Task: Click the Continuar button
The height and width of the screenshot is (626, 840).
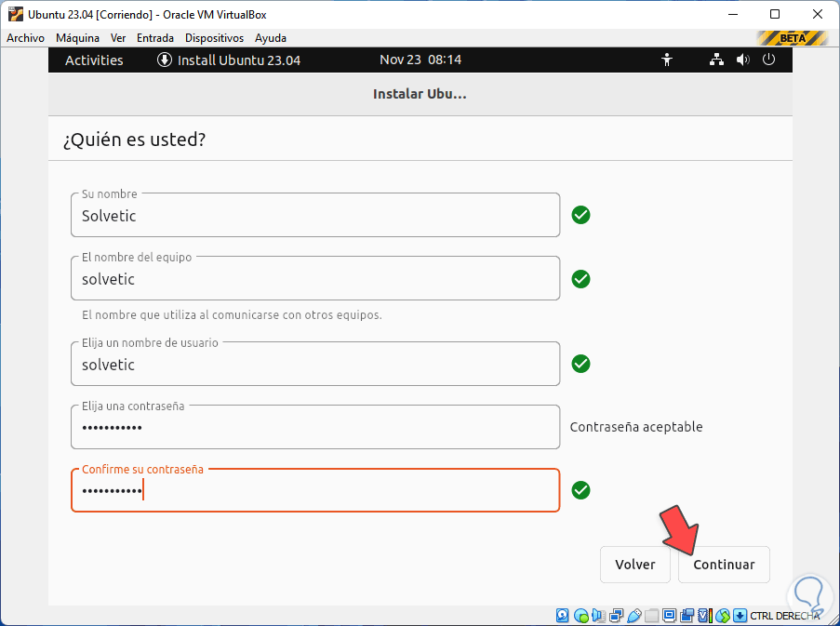Action: tap(724, 565)
